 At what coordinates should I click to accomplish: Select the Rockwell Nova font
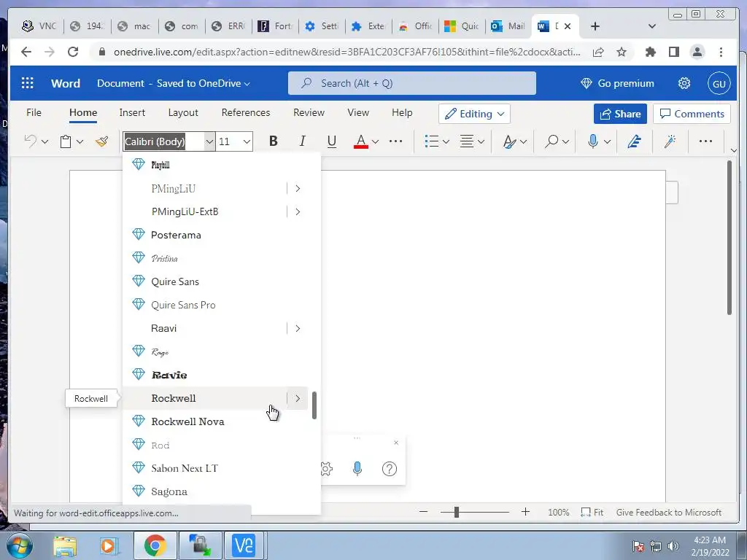pyautogui.click(x=215, y=421)
